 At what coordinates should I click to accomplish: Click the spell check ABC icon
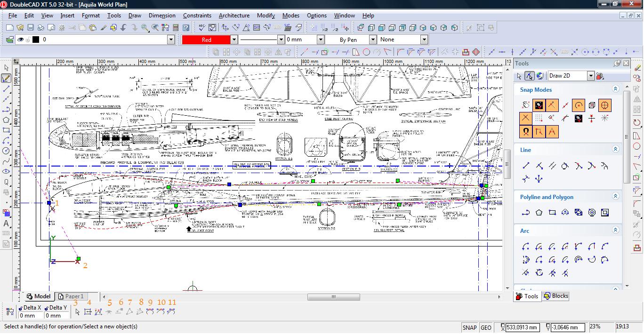point(202,28)
